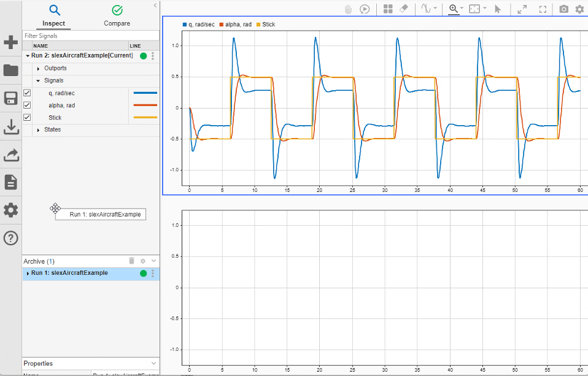This screenshot has height=376, width=588.
Task: Select the Stick signal row
Action: (x=91, y=117)
